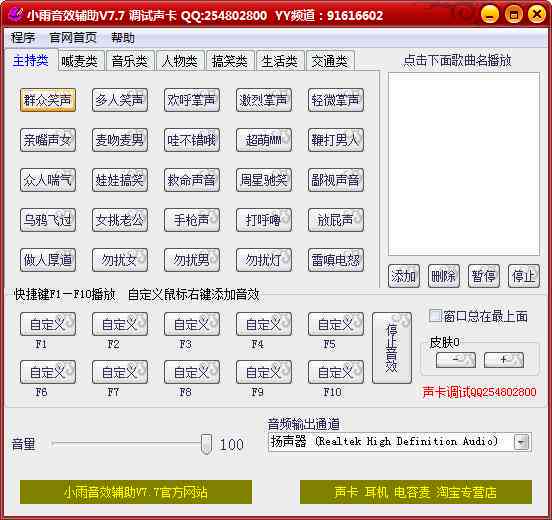Click the F1 自定义 custom effect button

48,324
